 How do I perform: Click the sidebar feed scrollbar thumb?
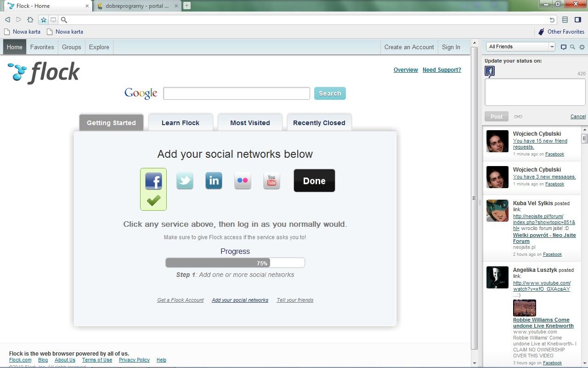[x=585, y=138]
